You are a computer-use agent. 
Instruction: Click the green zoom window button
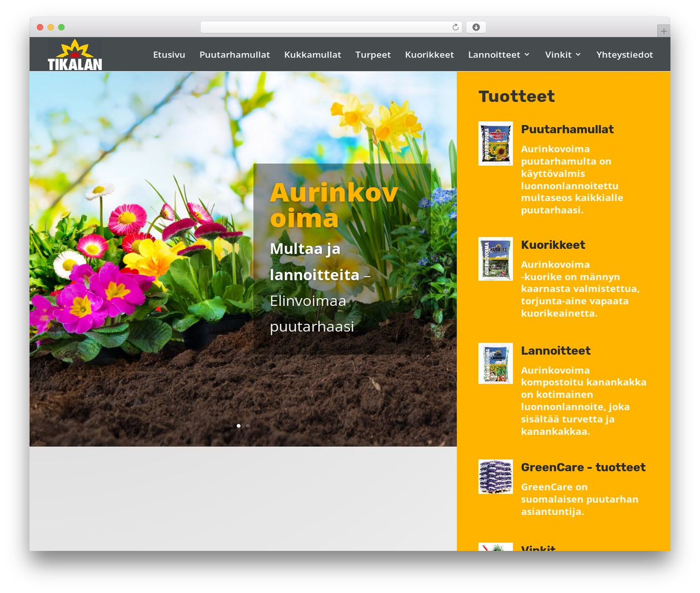pyautogui.click(x=61, y=27)
